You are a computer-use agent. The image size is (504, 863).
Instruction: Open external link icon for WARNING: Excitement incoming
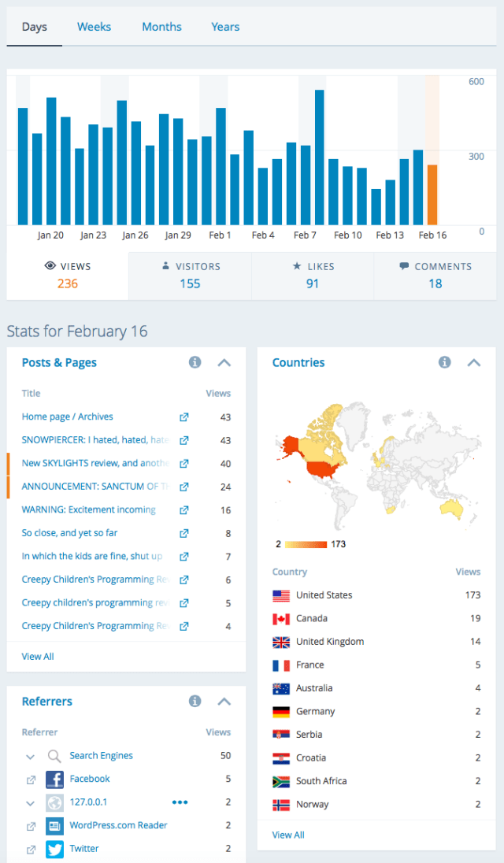[x=184, y=510]
